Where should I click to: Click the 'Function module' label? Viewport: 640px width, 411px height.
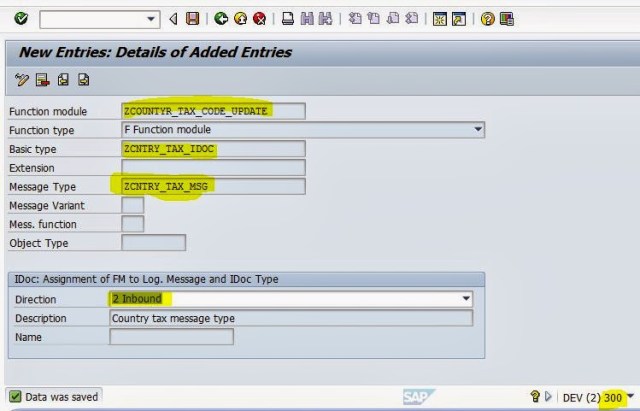pos(48,111)
